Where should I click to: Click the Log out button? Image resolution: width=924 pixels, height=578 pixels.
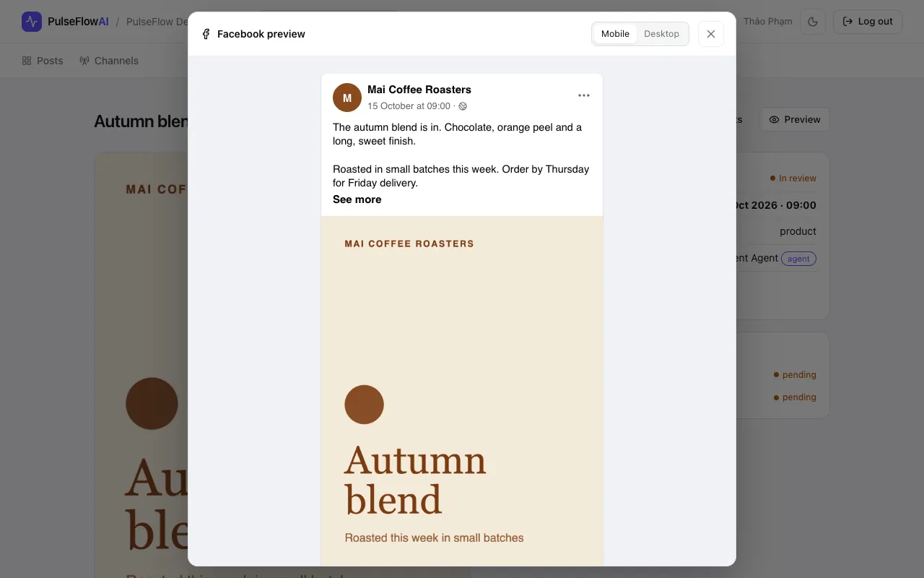point(868,22)
